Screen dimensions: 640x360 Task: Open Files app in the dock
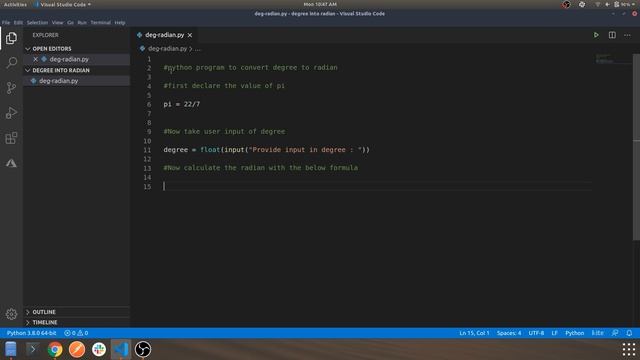11,349
